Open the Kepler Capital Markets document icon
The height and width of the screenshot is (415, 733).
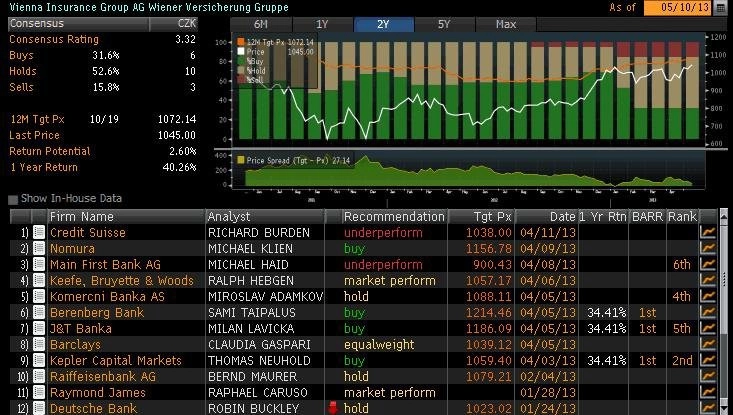(39, 360)
